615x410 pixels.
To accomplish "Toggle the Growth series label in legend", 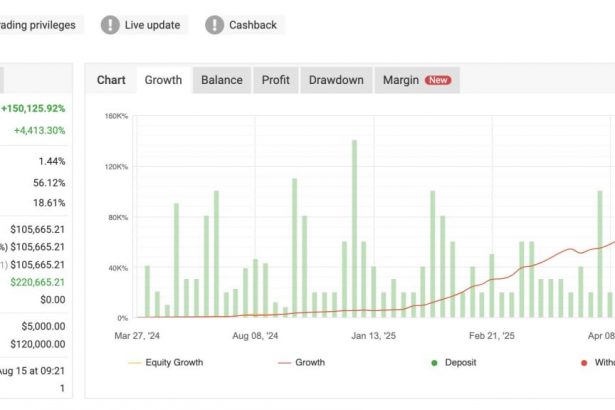I will pos(309,362).
